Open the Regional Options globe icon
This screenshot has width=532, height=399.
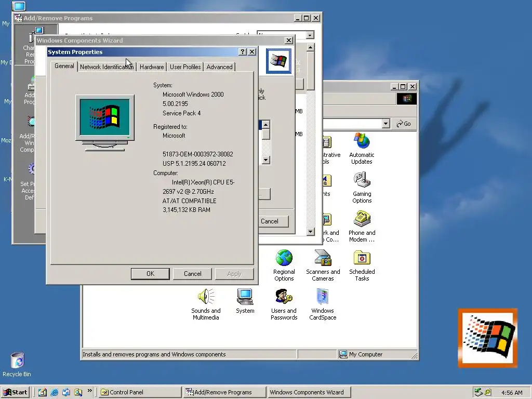pos(284,265)
